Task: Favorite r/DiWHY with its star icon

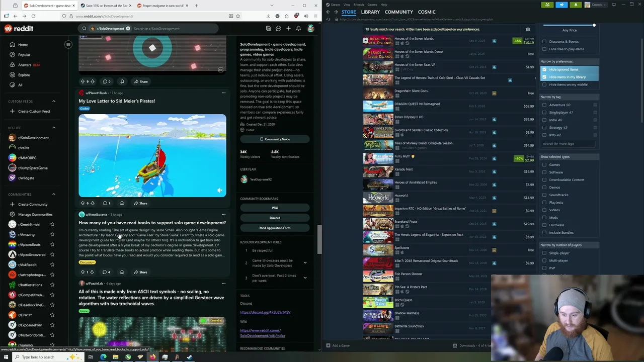Action: (52, 315)
